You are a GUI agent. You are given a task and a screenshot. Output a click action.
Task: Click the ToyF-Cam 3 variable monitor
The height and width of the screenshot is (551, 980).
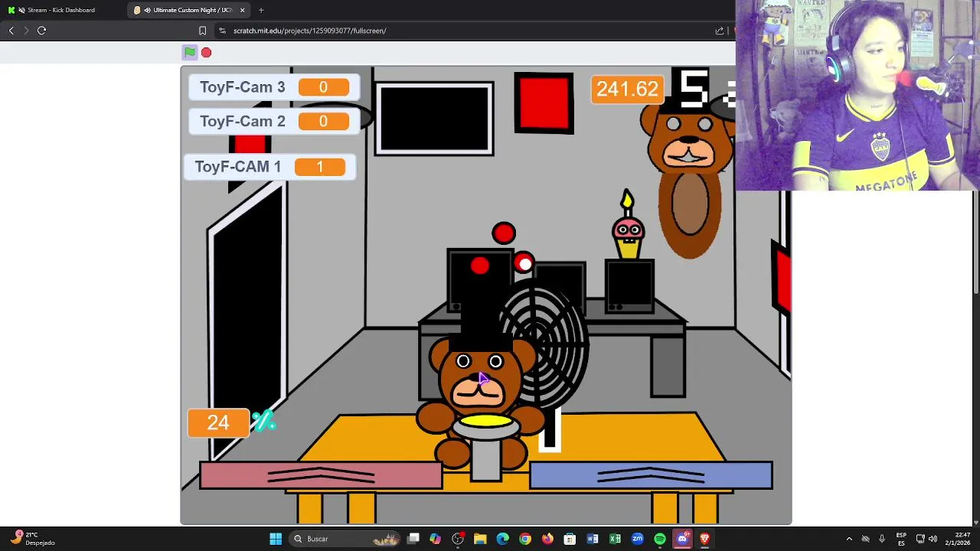274,87
